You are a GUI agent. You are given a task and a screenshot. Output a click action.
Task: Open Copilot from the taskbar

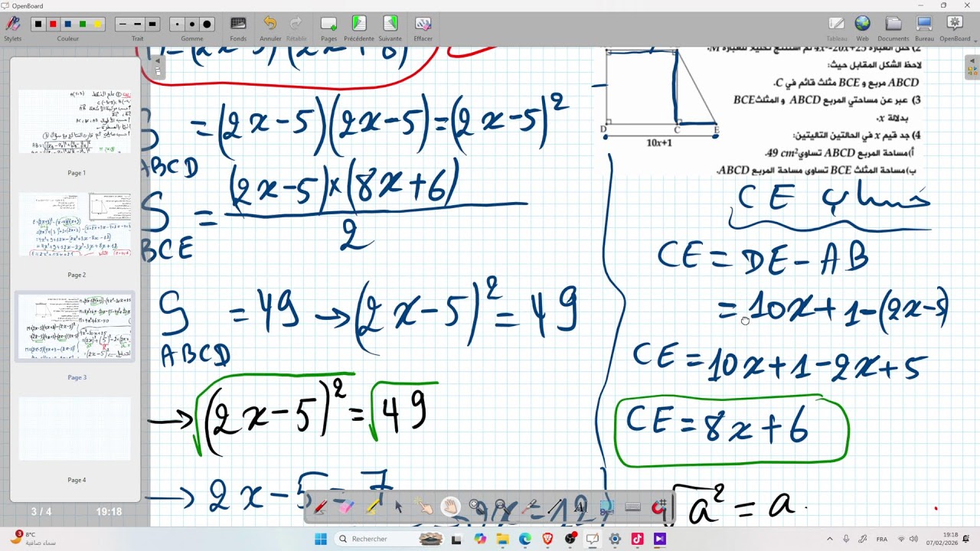480,539
